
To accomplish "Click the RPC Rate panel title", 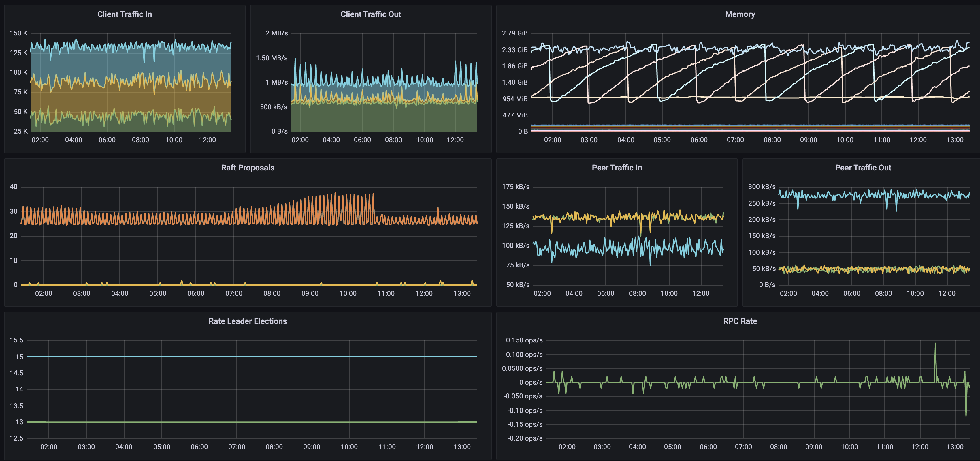I will click(x=740, y=321).
